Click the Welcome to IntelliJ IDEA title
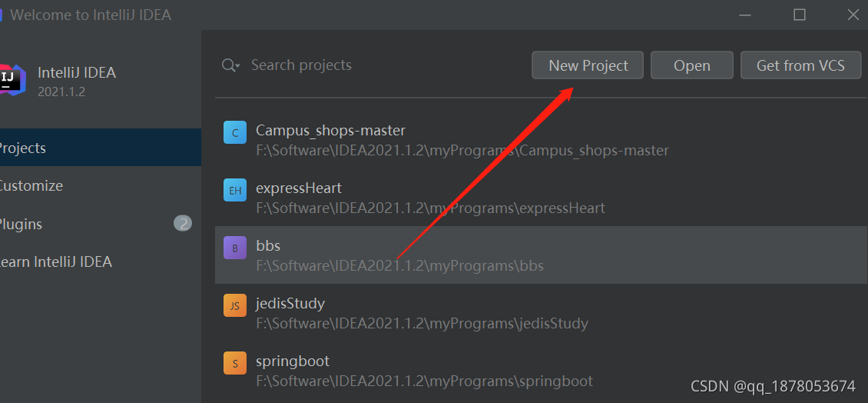The height and width of the screenshot is (403, 868). [x=90, y=15]
